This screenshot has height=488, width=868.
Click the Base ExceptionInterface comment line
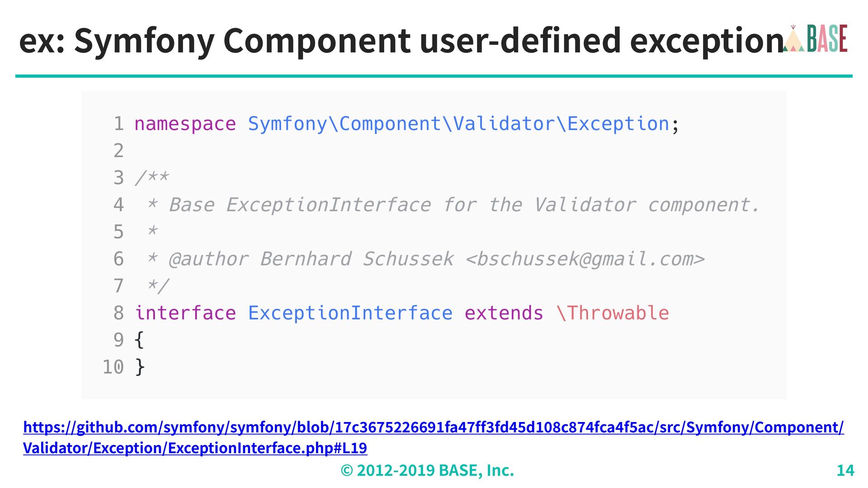tap(453, 205)
